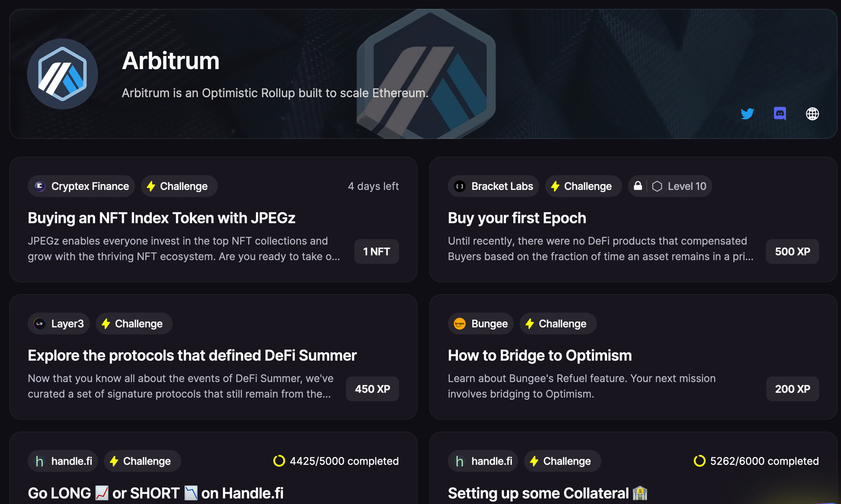841x504 pixels.
Task: Click the handle.fi project icon
Action: click(40, 461)
